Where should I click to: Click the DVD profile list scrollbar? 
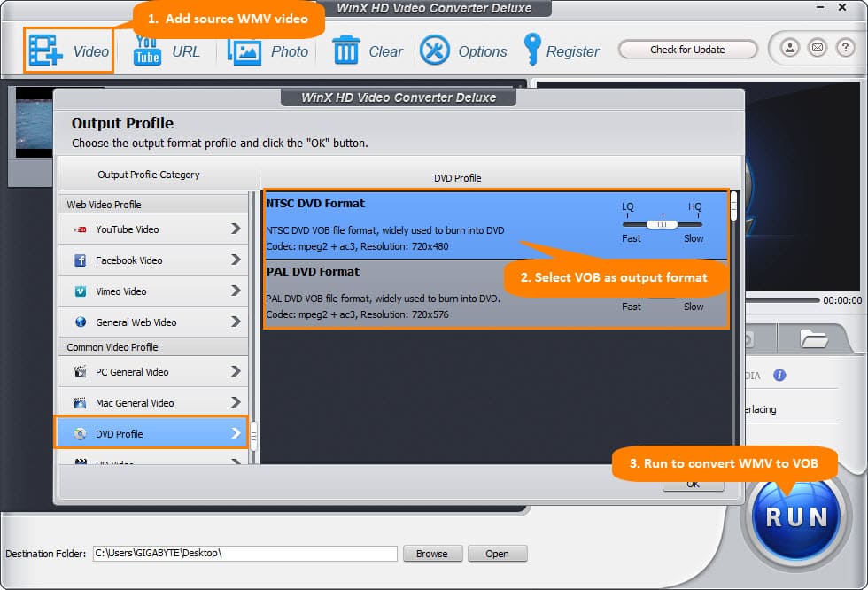[733, 206]
